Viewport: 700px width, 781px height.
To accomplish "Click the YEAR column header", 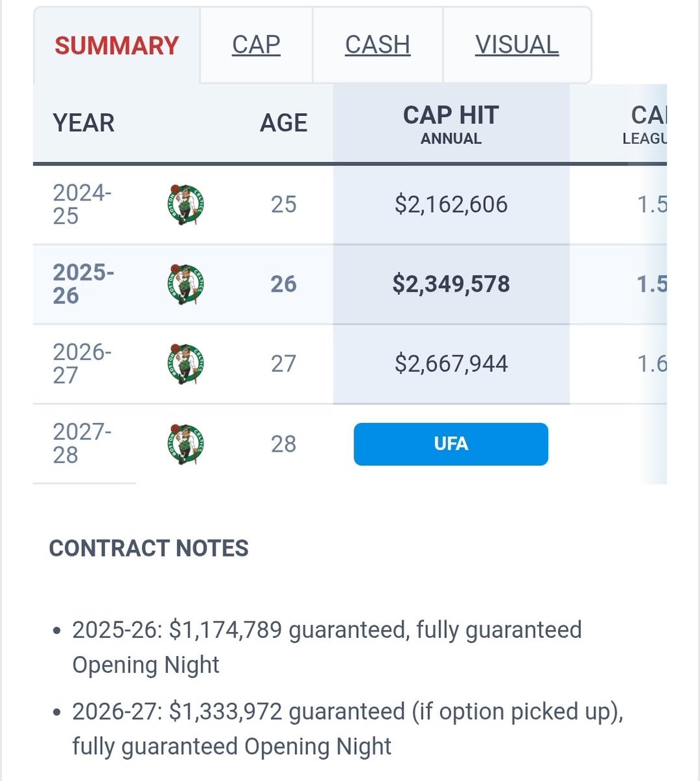I will 83,123.
